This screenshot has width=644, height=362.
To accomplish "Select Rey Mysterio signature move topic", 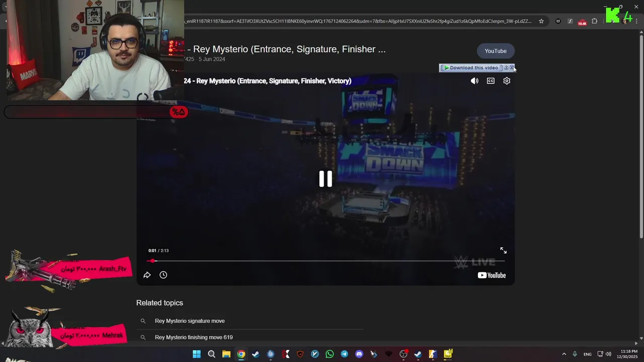I will click(190, 321).
